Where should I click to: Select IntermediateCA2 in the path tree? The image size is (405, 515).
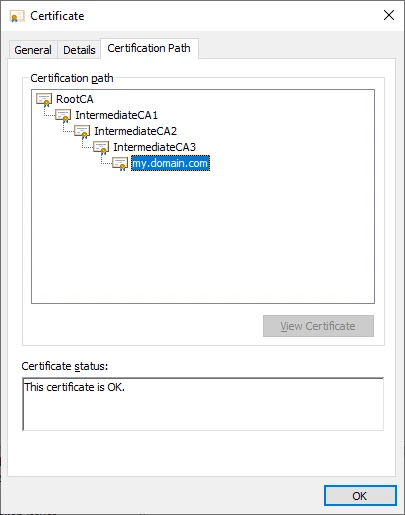click(x=135, y=131)
